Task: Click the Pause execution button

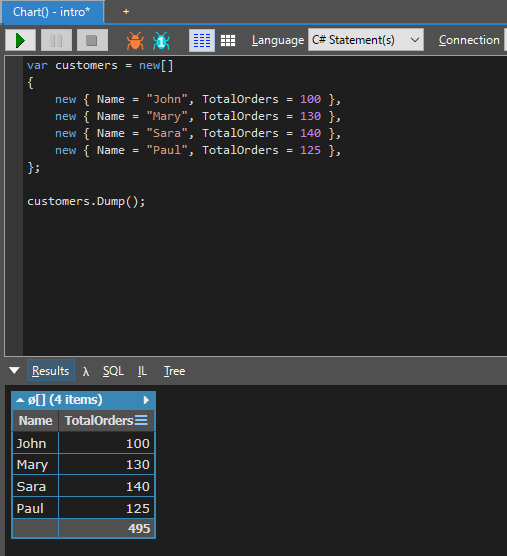Action: click(x=56, y=40)
